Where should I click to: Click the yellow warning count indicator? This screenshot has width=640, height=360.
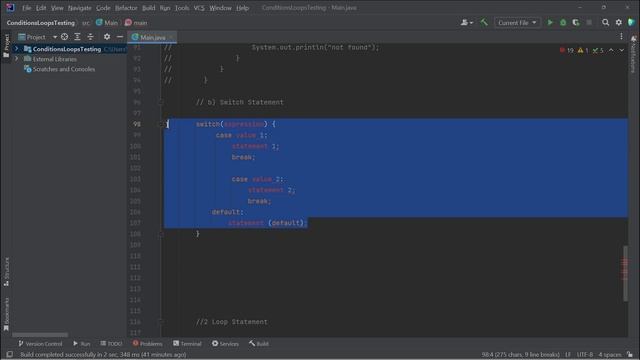583,50
